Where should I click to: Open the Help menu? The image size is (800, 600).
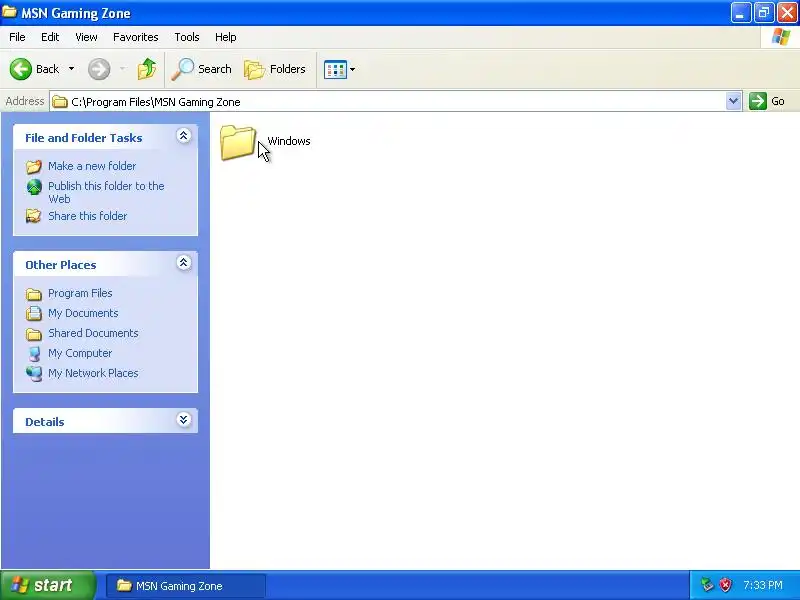pos(226,37)
